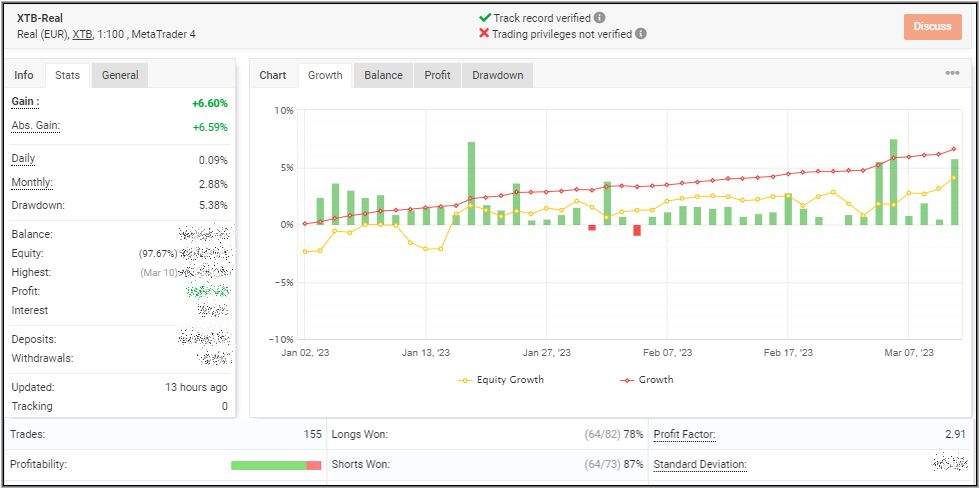
Task: Open the XTB broker link
Action: [84, 34]
